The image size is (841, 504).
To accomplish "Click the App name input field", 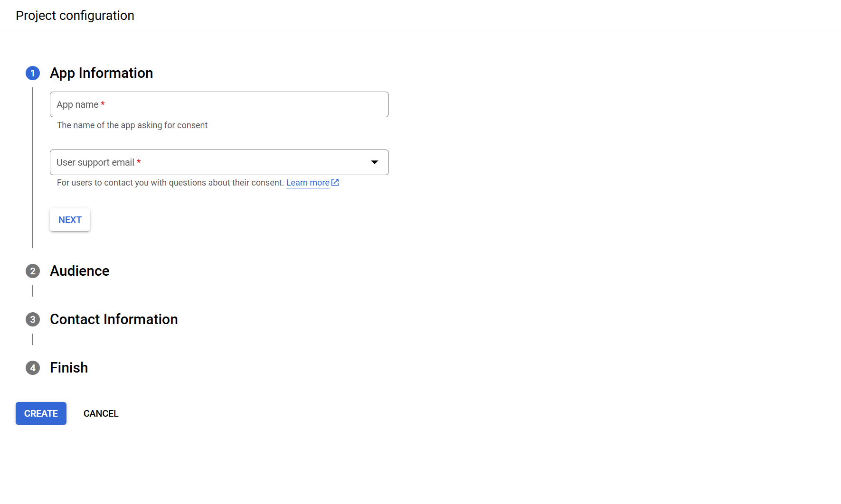I will [x=218, y=104].
